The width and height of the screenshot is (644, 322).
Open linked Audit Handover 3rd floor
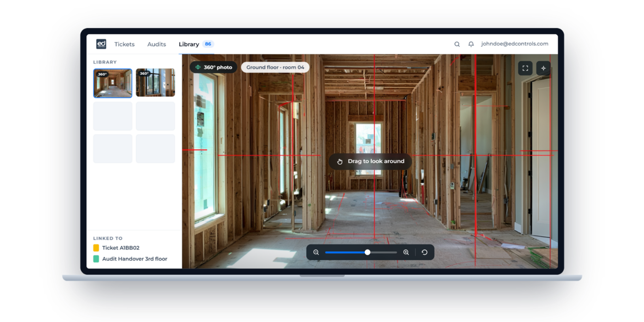(x=135, y=259)
